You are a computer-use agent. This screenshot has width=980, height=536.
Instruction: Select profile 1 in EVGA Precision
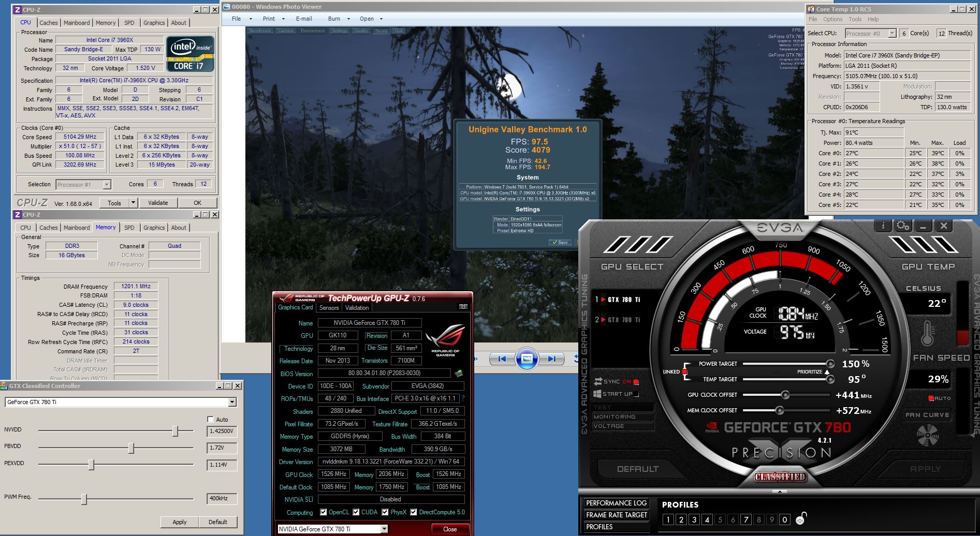pos(668,519)
